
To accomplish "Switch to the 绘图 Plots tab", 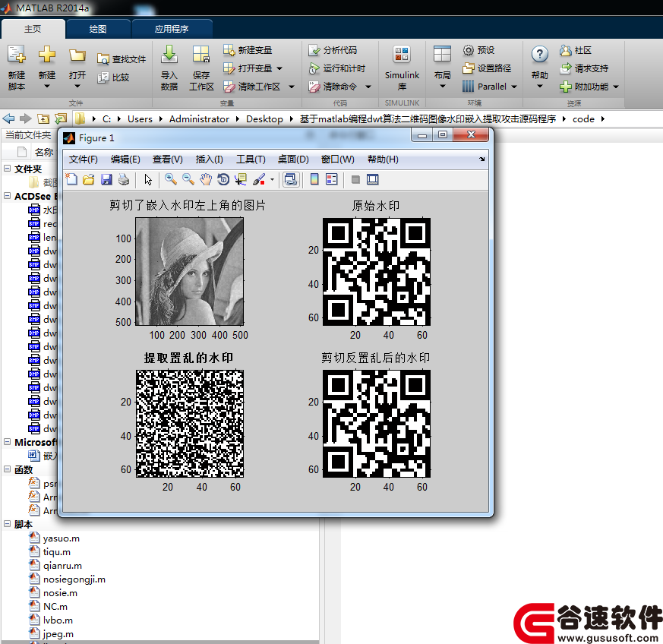I will click(x=98, y=29).
